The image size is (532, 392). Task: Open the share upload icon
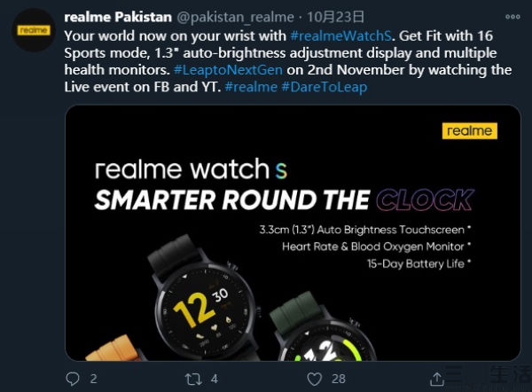[436, 379]
